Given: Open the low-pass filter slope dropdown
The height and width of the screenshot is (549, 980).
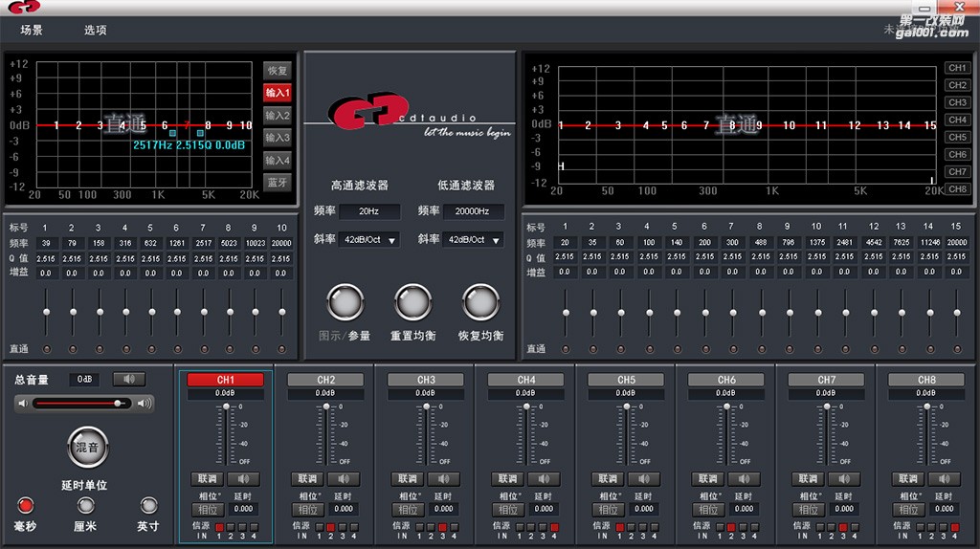Looking at the screenshot, I should 473,240.
